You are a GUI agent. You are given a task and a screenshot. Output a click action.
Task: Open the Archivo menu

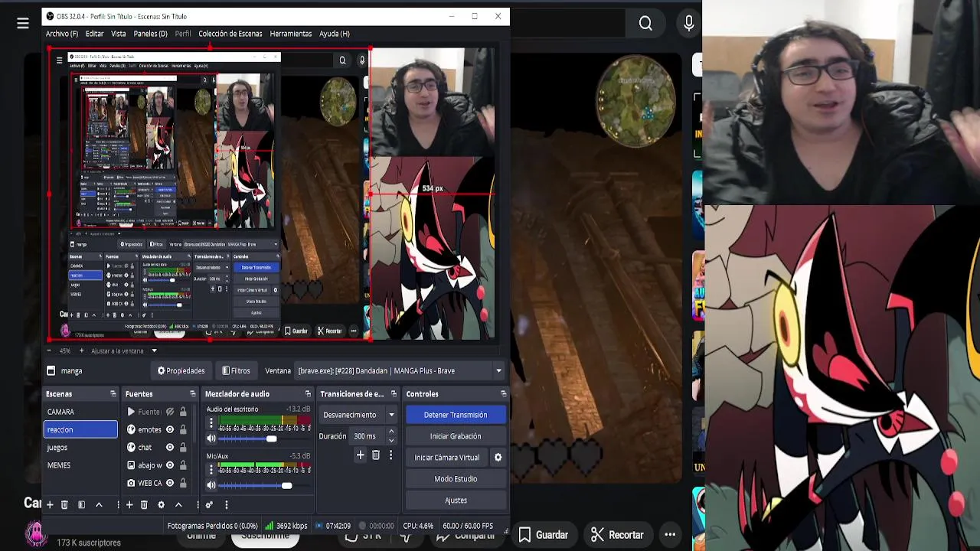click(x=62, y=34)
